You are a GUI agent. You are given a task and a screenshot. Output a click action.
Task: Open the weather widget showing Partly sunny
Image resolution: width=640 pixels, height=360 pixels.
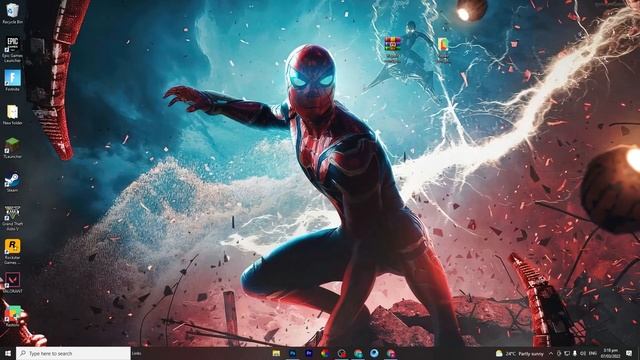click(520, 353)
